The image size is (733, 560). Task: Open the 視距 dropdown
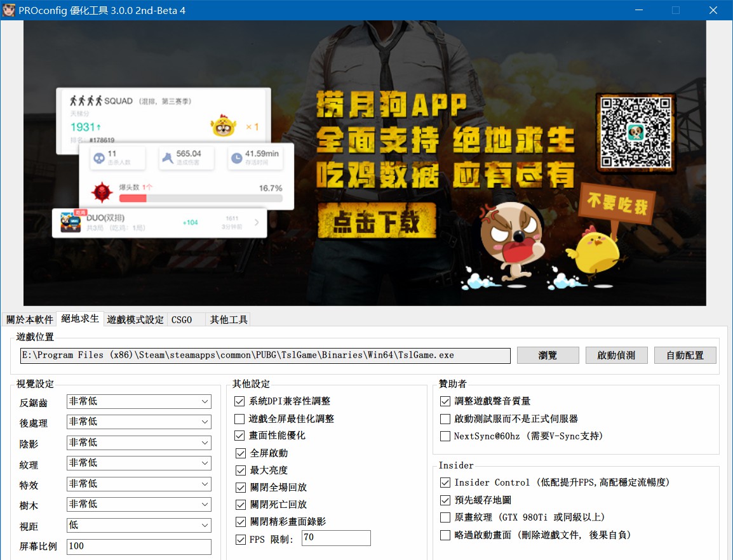pos(139,526)
